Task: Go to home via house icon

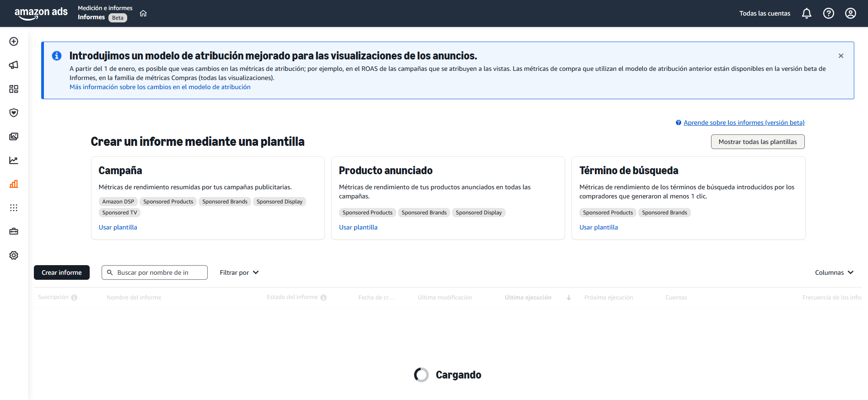Action: pyautogui.click(x=143, y=13)
